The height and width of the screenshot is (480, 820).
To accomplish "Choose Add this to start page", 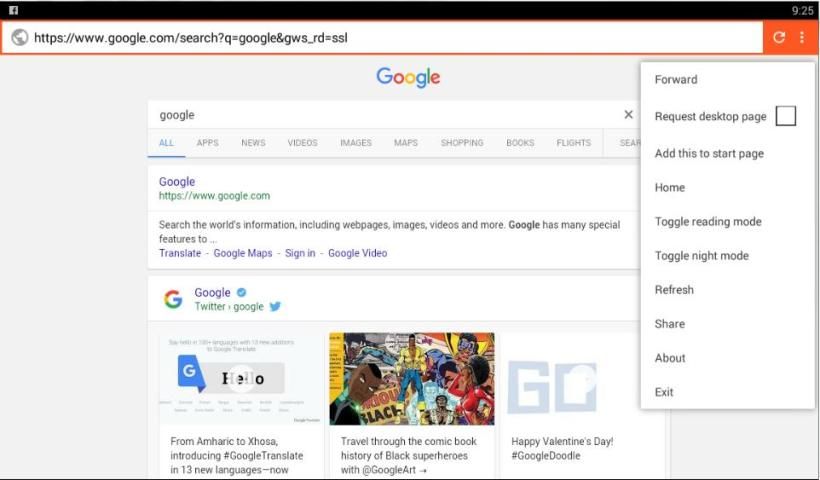I will pos(709,154).
